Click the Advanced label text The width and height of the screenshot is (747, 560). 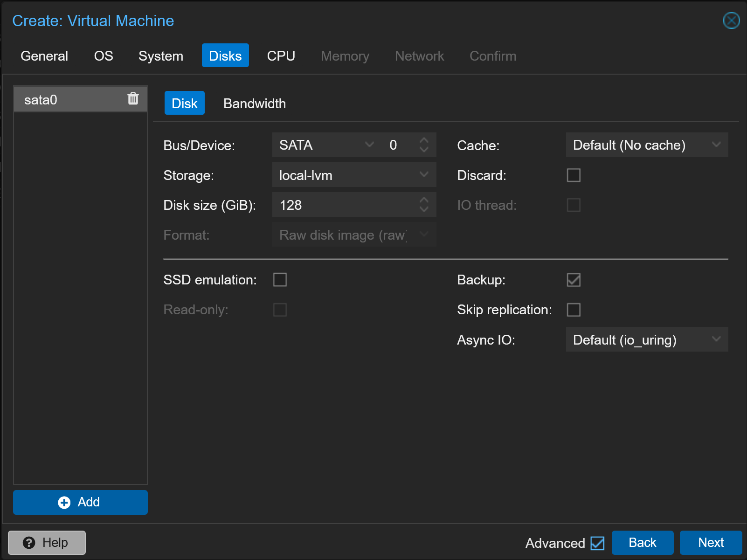click(555, 543)
